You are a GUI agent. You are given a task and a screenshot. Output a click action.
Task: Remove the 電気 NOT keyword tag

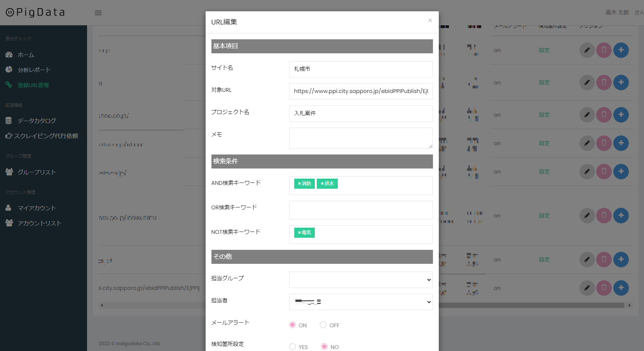[x=299, y=233]
